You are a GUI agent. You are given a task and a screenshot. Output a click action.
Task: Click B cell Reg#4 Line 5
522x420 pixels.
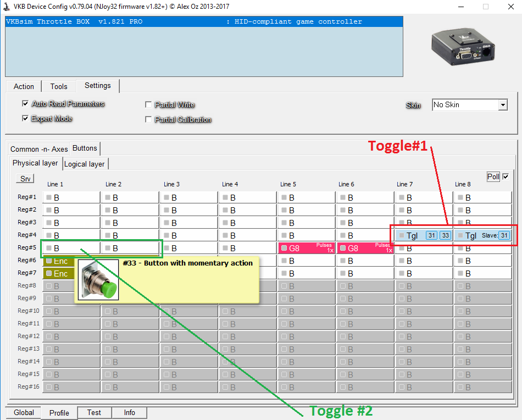coord(307,235)
